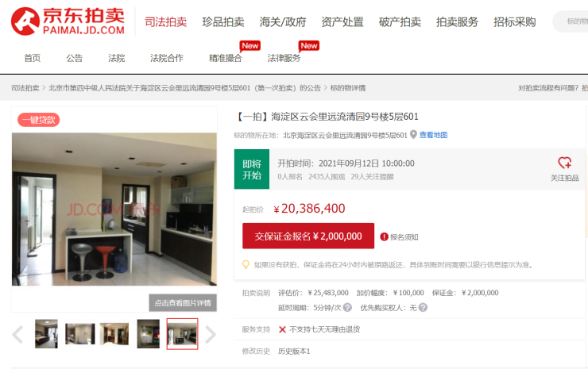Click the heart icon to follow item
Image resolution: width=588 pixels, height=369 pixels.
click(564, 163)
